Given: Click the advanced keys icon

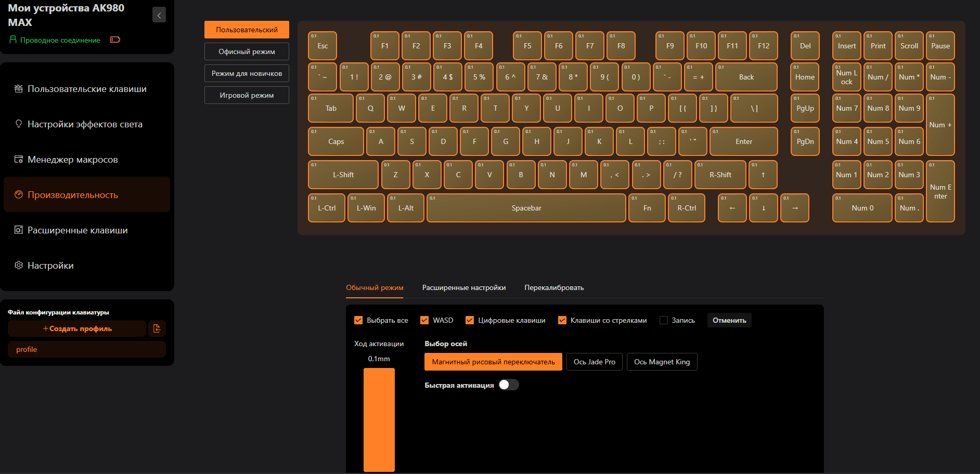Looking at the screenshot, I should point(19,230).
